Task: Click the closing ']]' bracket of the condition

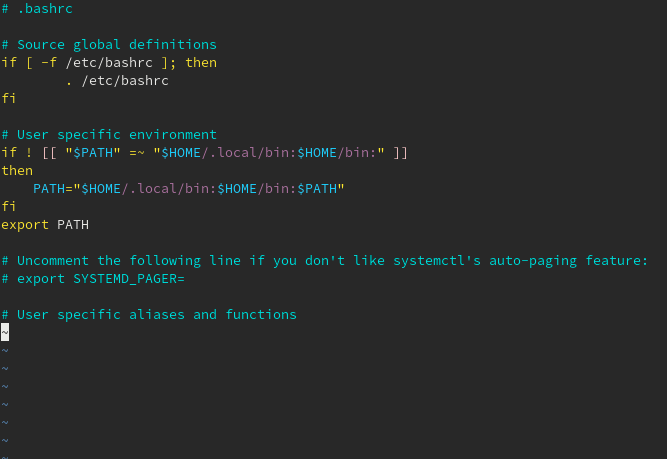Action: tap(400, 153)
